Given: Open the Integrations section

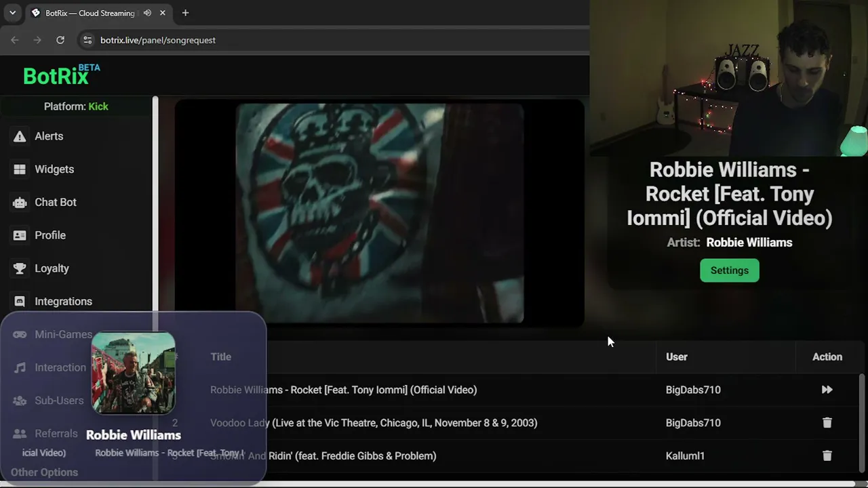Looking at the screenshot, I should [63, 302].
